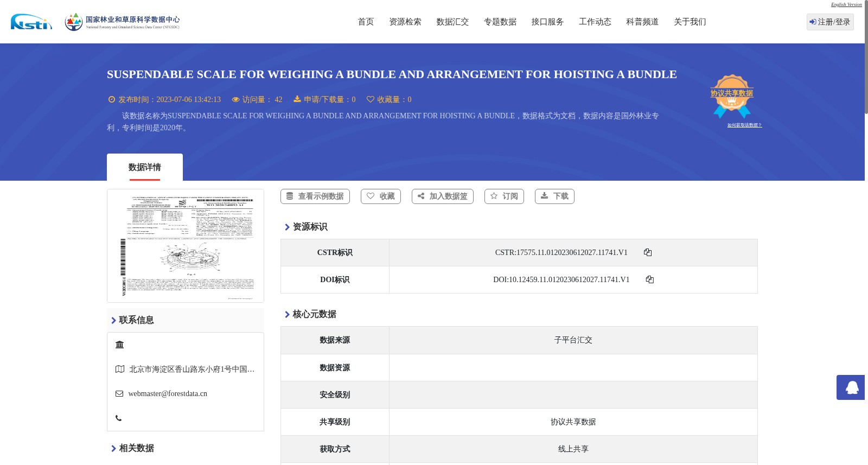Expand the 资源标识 section
The width and height of the screenshot is (868, 465).
point(306,227)
